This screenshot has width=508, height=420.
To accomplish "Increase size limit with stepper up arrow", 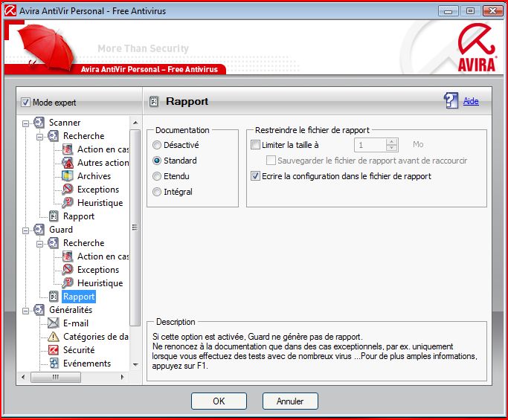I will [392, 141].
